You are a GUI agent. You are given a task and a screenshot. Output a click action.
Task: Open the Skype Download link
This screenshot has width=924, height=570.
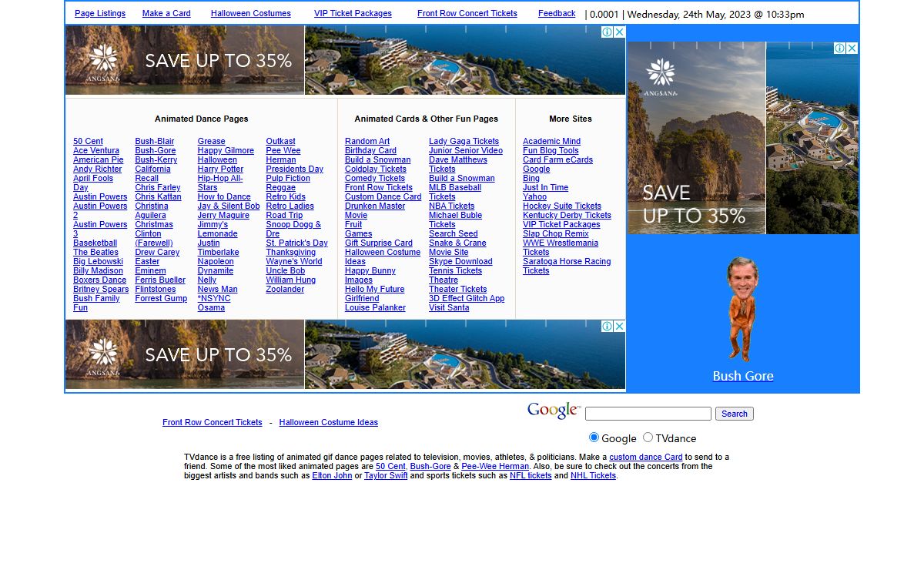coord(460,261)
